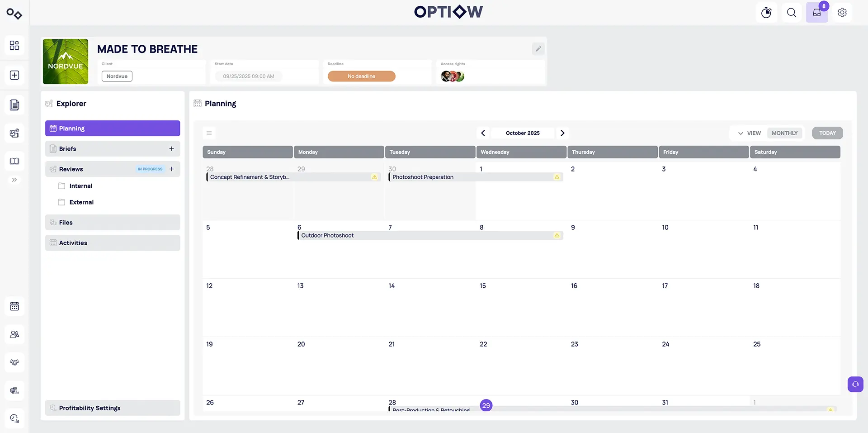Click the search magnifier icon

click(x=792, y=13)
